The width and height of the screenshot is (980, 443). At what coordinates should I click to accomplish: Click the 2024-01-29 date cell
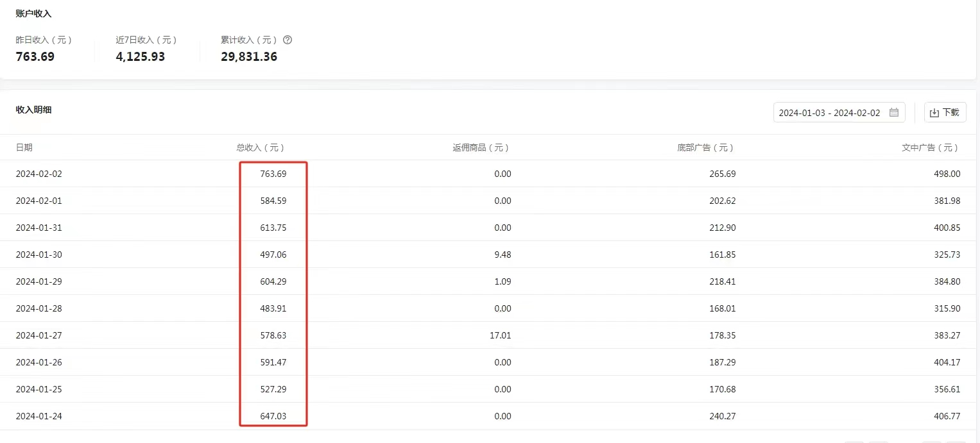(x=39, y=281)
